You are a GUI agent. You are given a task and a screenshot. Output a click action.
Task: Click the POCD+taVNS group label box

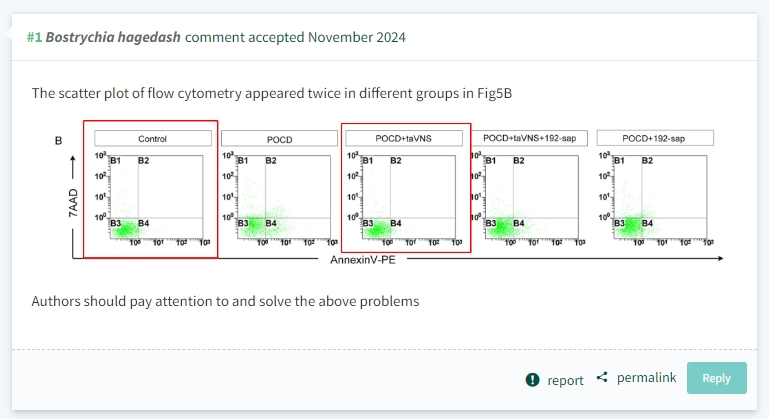pyautogui.click(x=404, y=138)
